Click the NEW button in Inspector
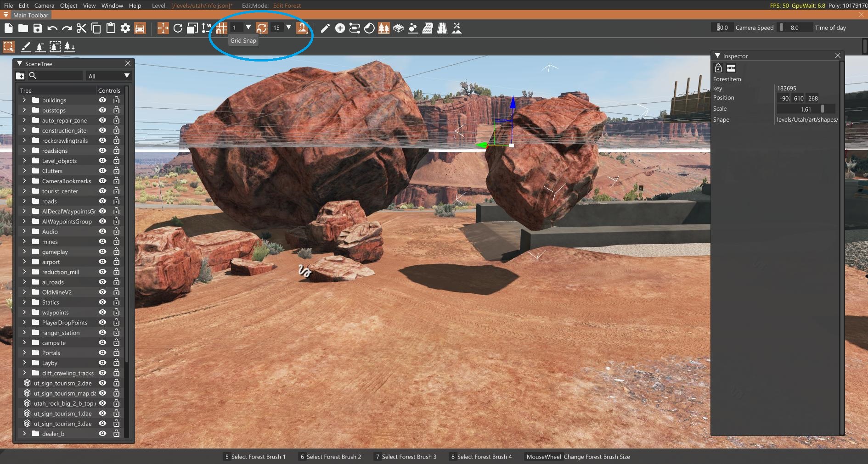The image size is (868, 464). click(x=731, y=68)
